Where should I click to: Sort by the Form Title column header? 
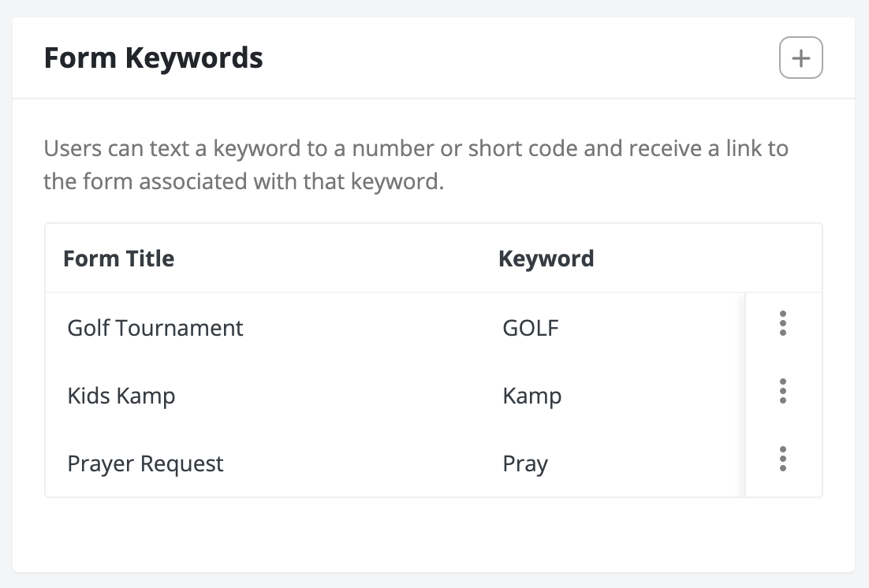[119, 259]
